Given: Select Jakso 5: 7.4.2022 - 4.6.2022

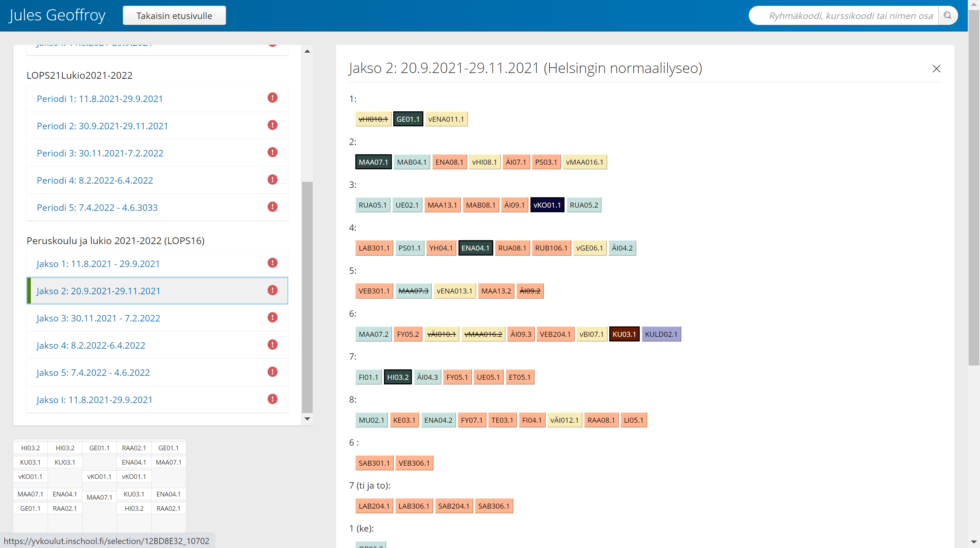Looking at the screenshot, I should (x=93, y=372).
